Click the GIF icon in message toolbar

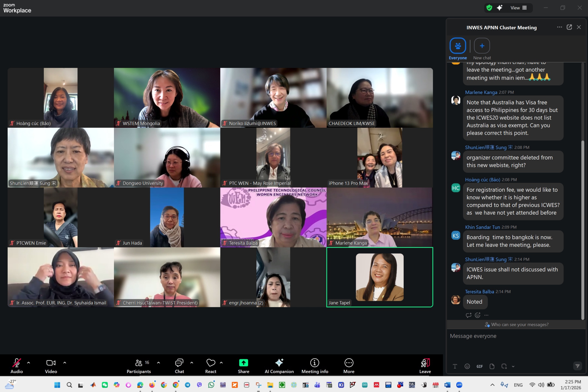click(x=479, y=366)
